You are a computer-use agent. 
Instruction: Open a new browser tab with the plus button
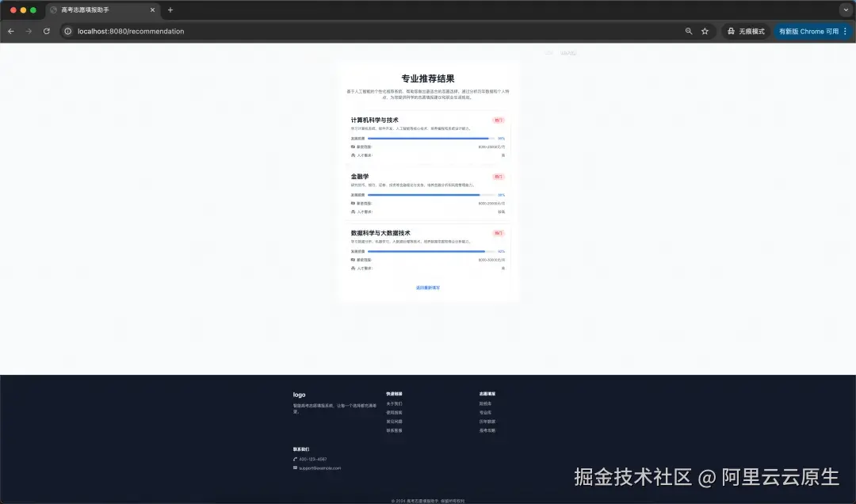(x=169, y=10)
